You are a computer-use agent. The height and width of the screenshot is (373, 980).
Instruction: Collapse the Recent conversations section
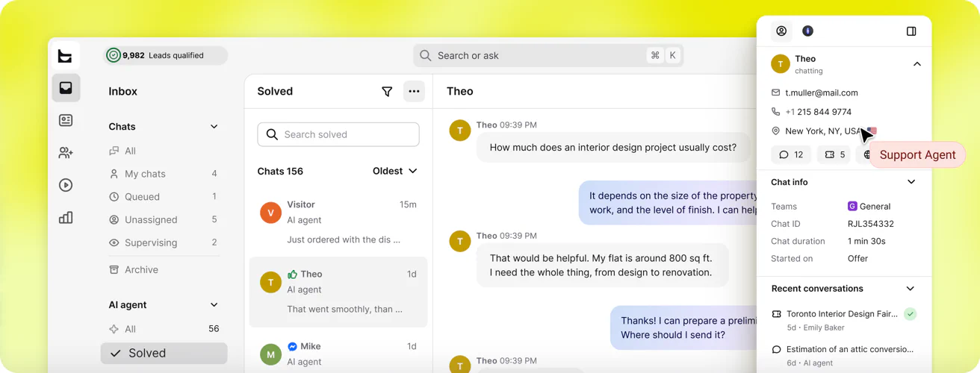click(910, 289)
